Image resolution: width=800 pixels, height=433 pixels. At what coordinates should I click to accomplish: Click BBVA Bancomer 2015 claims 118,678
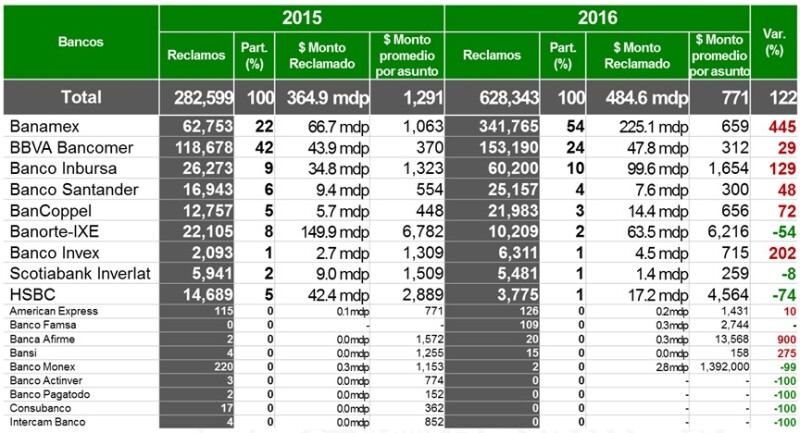pos(204,148)
